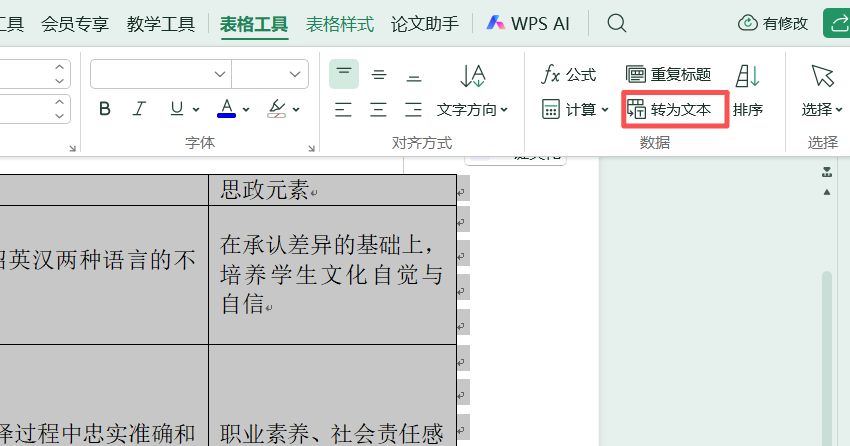Screen dimensions: 850x446
Task: Open the 计算 dropdown
Action: point(575,109)
